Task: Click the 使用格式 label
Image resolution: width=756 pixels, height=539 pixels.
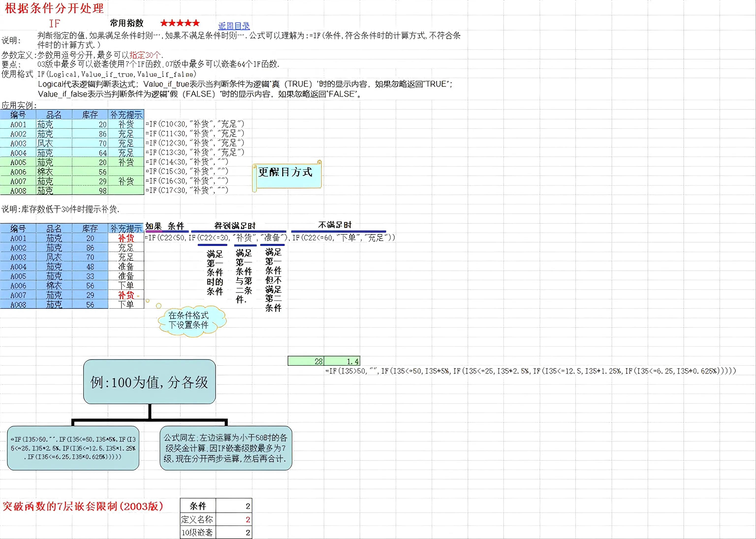Action: [17, 74]
